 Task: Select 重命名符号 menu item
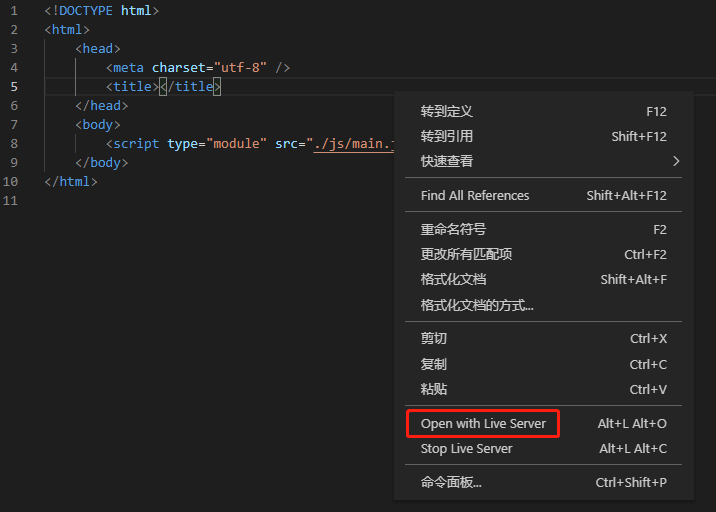pos(543,229)
